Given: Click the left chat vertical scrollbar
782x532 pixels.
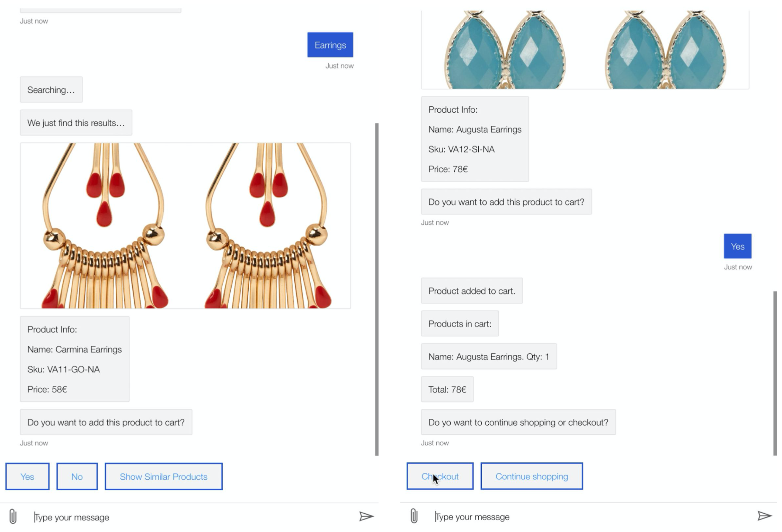Looking at the screenshot, I should pos(377,290).
